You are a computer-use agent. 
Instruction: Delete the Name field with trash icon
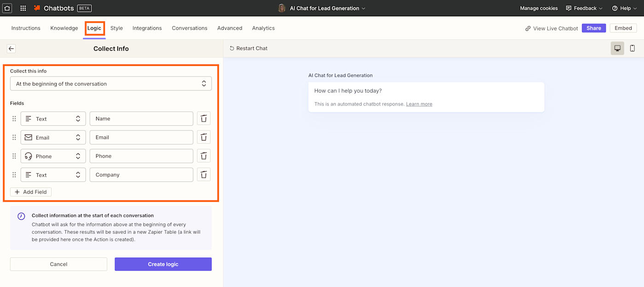point(204,118)
